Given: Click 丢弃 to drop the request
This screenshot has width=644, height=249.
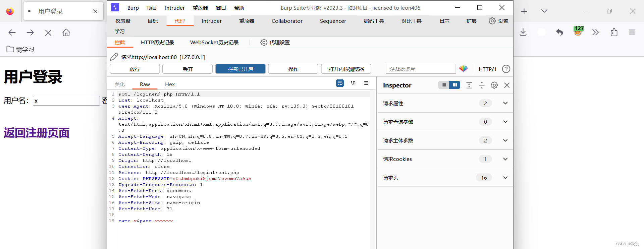Looking at the screenshot, I should pos(187,69).
